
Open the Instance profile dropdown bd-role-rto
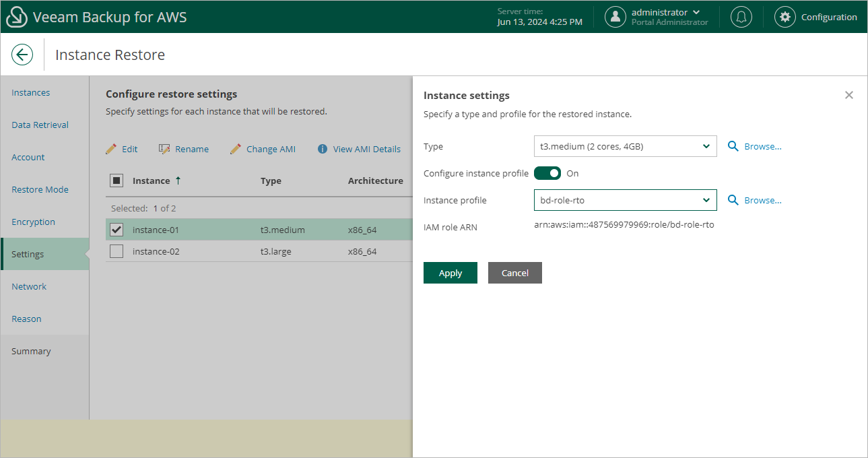click(x=625, y=200)
